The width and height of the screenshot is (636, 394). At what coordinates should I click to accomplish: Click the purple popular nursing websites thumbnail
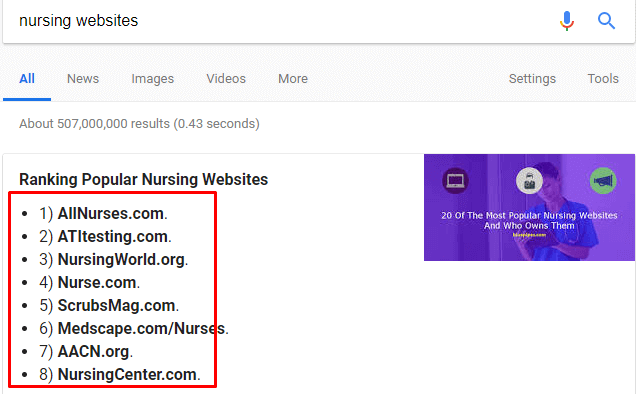[529, 207]
